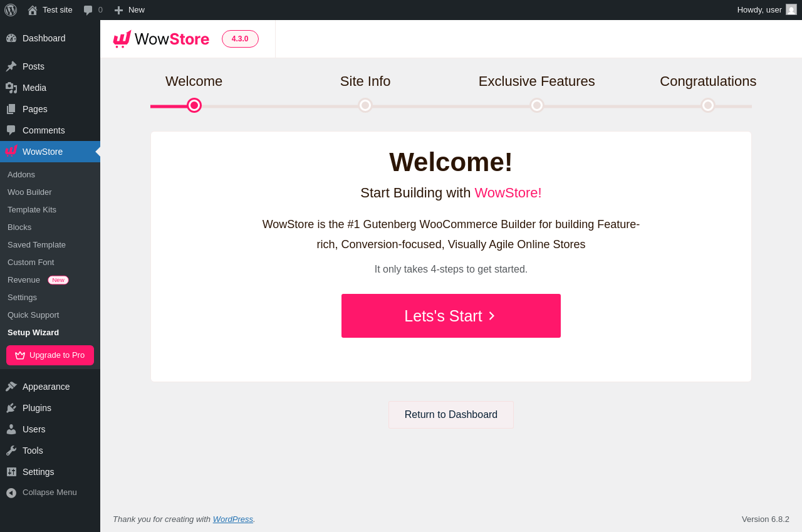Click the WowStore sidebar cart icon
Image resolution: width=802 pixels, height=532 pixels.
coord(11,151)
